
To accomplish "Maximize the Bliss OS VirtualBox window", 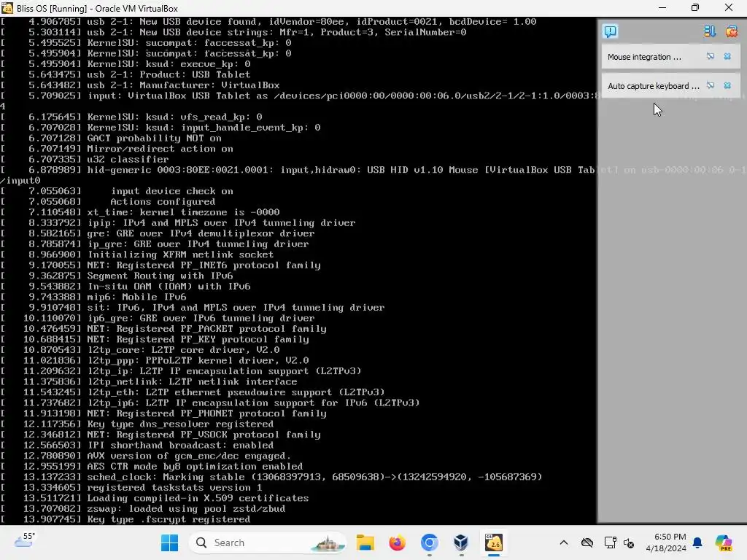I will pos(695,7).
